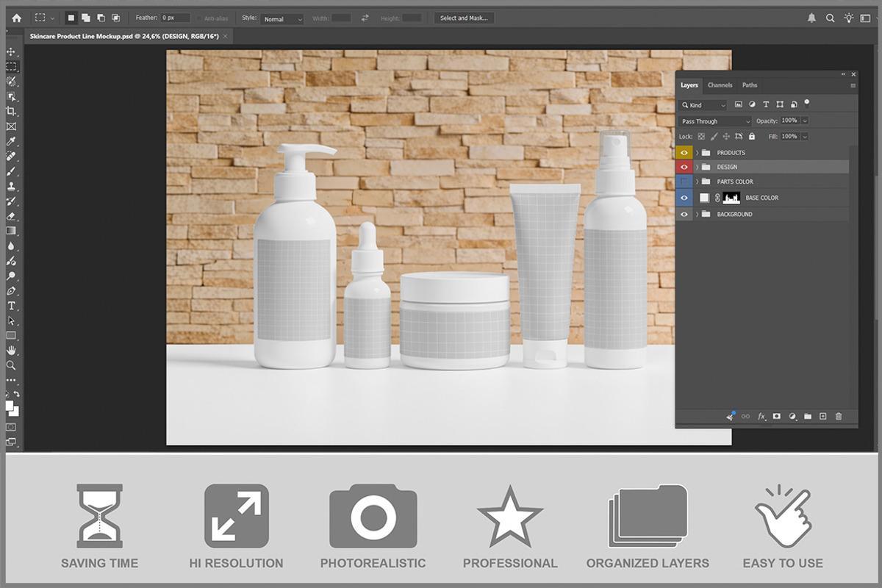
Task: Expand the DESIGN group
Action: click(x=697, y=167)
